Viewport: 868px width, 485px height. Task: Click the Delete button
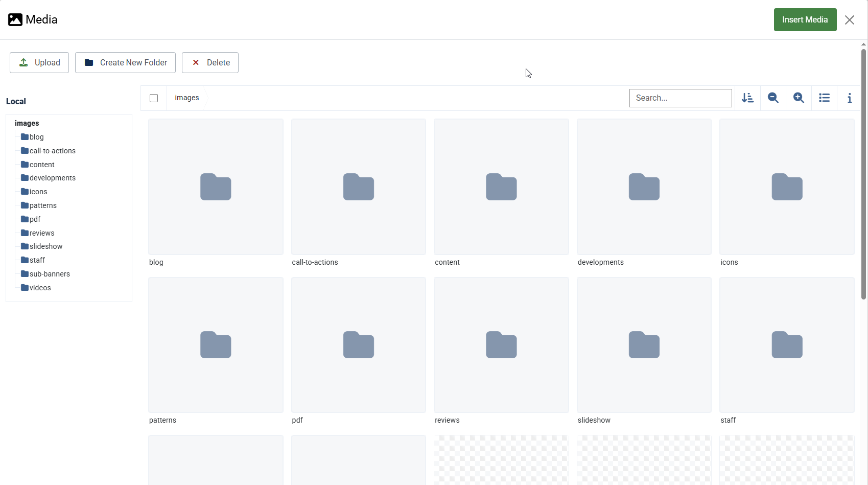pyautogui.click(x=210, y=63)
